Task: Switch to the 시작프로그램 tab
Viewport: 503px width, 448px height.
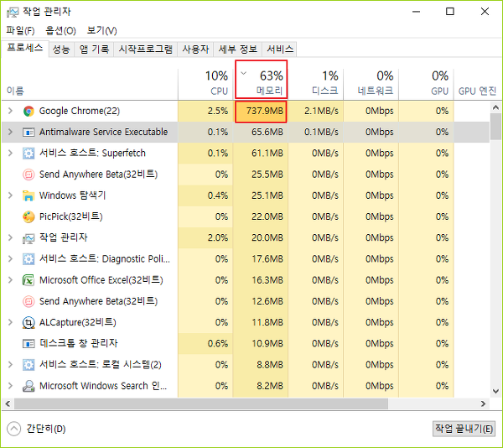Action: pyautogui.click(x=145, y=49)
